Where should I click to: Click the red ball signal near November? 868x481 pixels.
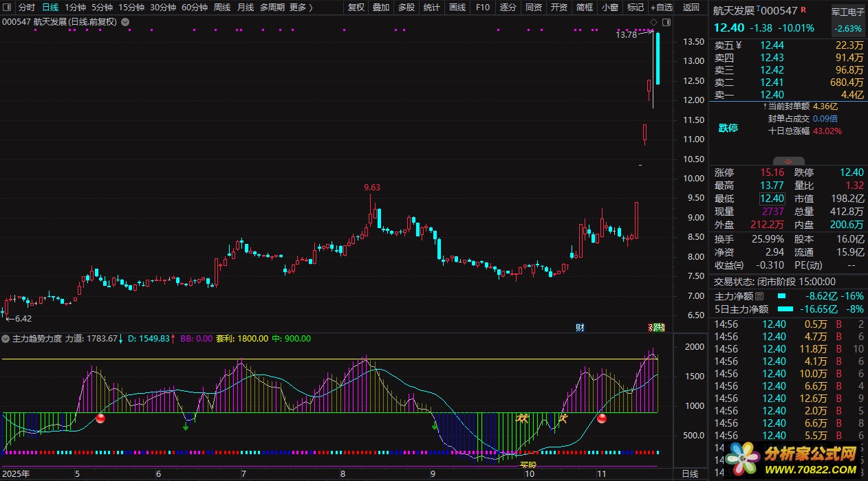602,418
